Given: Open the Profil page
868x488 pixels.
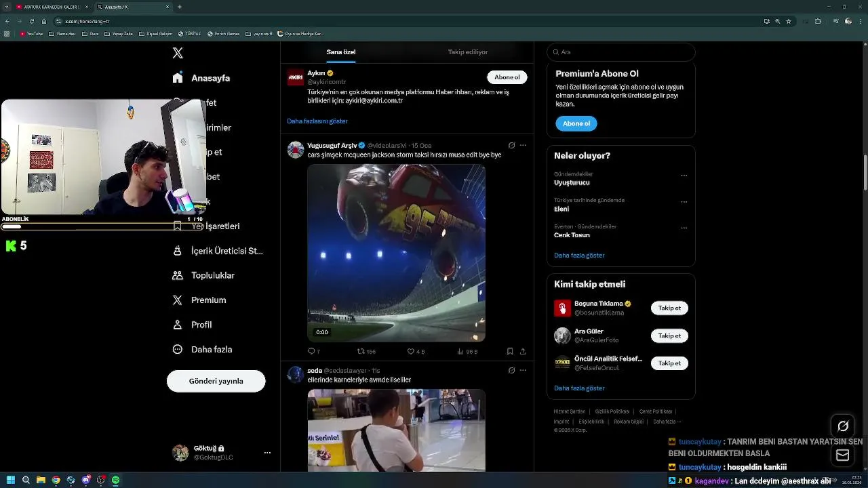Looking at the screenshot, I should pyautogui.click(x=192, y=325).
